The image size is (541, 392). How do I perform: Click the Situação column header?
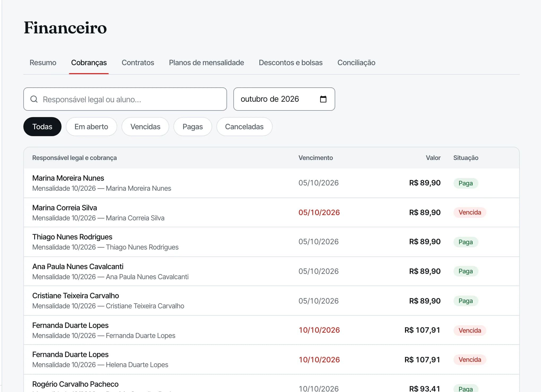pyautogui.click(x=466, y=158)
